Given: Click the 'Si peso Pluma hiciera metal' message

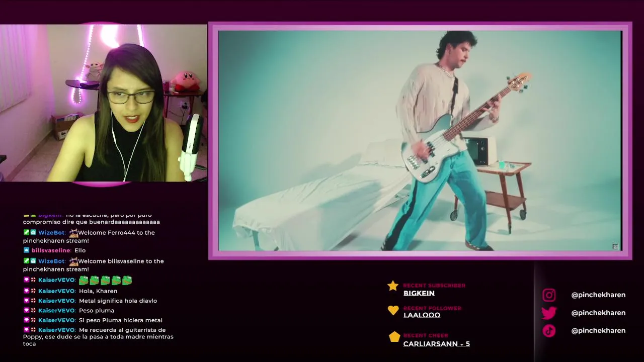Looking at the screenshot, I should coord(120,320).
